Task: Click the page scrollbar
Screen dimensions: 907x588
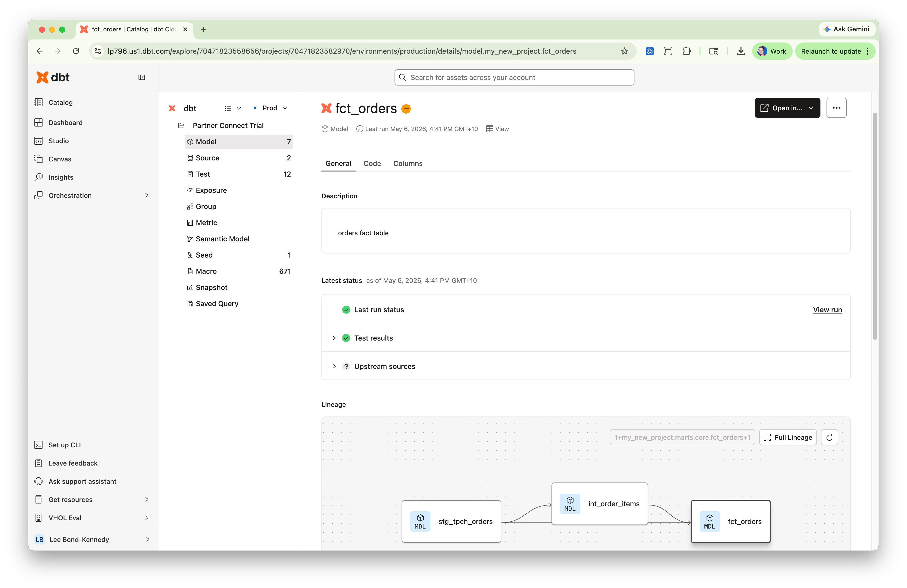Action: (x=875, y=226)
